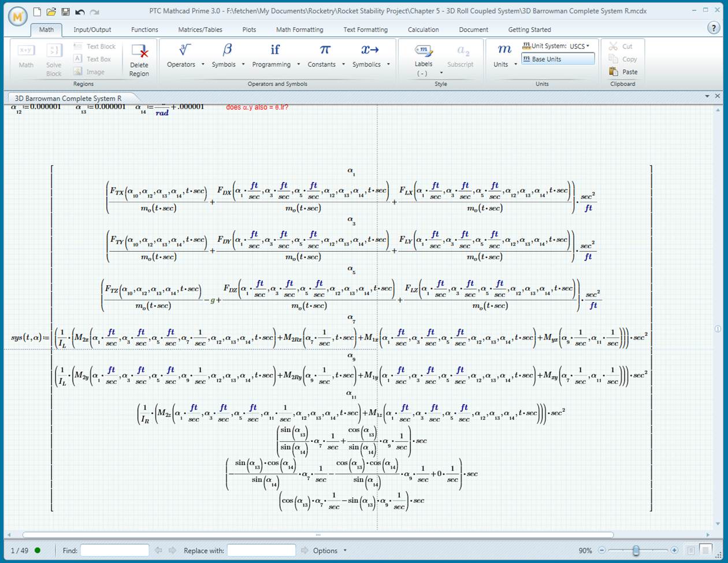Click the Delete Region icon
728x563 pixels.
pos(139,52)
